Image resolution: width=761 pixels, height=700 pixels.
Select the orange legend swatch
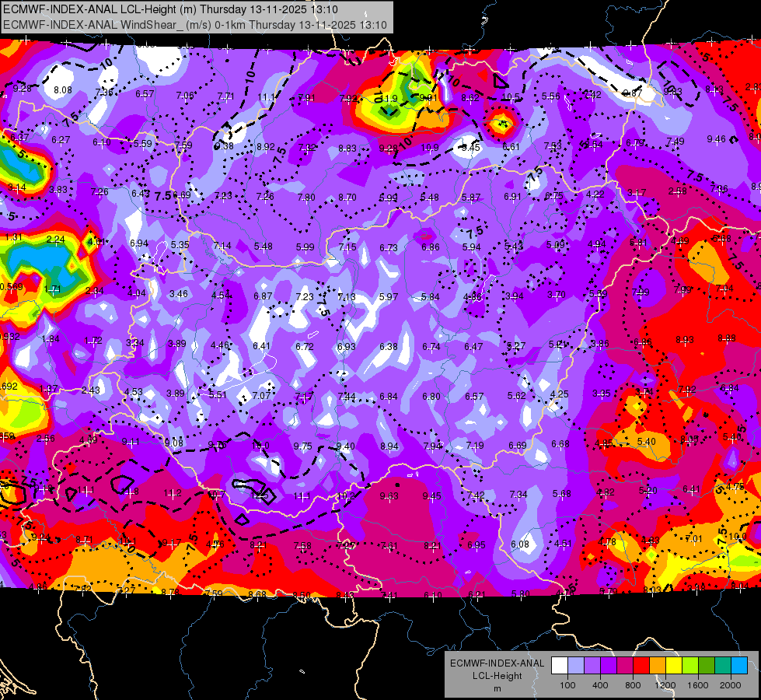(658, 666)
